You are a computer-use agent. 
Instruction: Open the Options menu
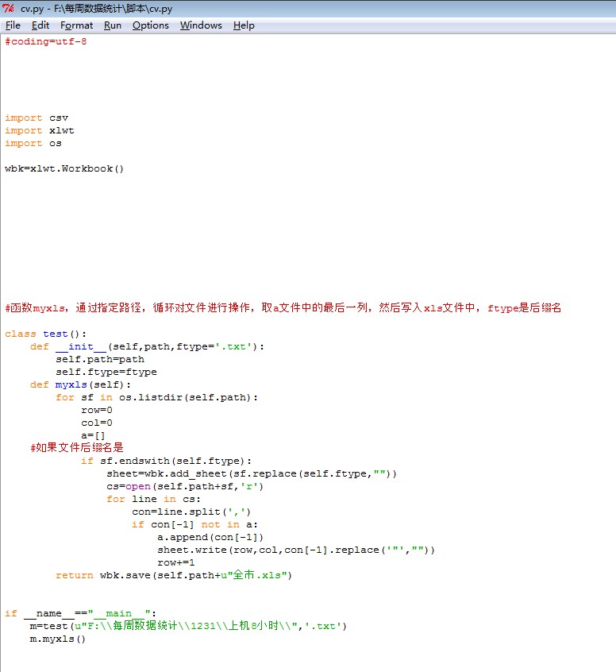(x=150, y=25)
